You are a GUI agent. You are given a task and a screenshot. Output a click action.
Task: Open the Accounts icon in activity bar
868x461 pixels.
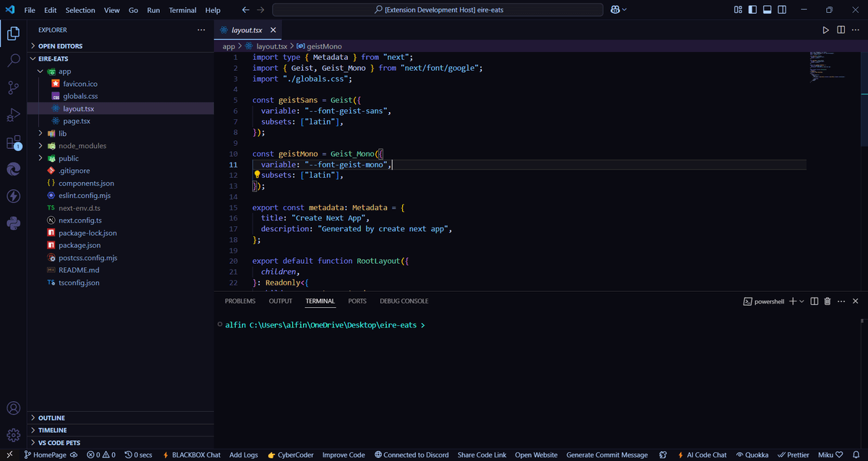click(x=13, y=408)
